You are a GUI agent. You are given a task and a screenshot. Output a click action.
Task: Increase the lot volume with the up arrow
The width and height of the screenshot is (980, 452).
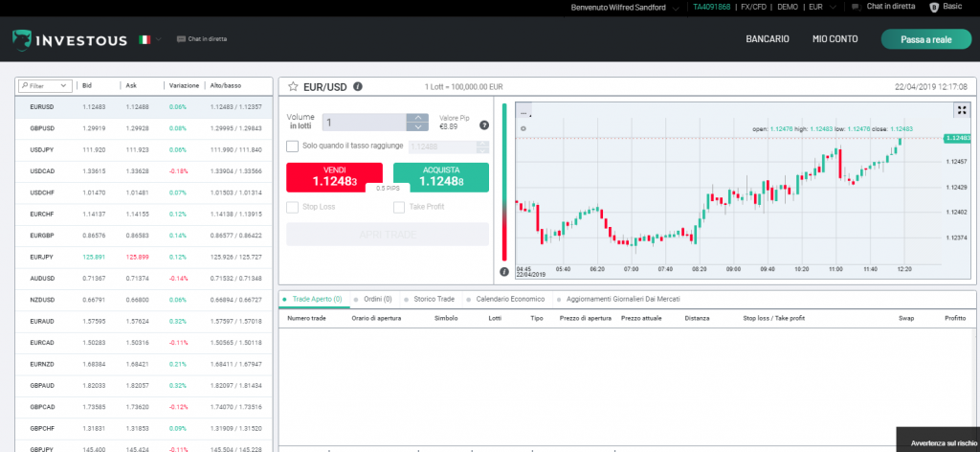tap(417, 118)
